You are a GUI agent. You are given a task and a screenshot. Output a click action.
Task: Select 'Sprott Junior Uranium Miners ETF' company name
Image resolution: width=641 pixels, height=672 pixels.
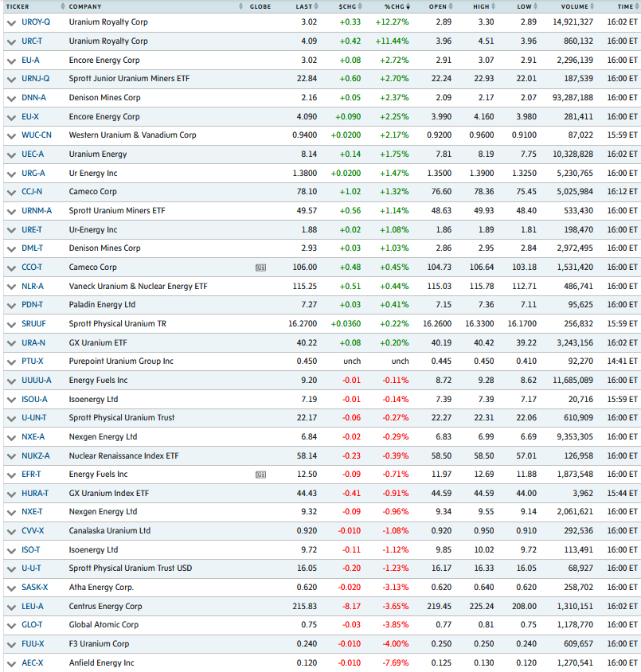point(129,79)
